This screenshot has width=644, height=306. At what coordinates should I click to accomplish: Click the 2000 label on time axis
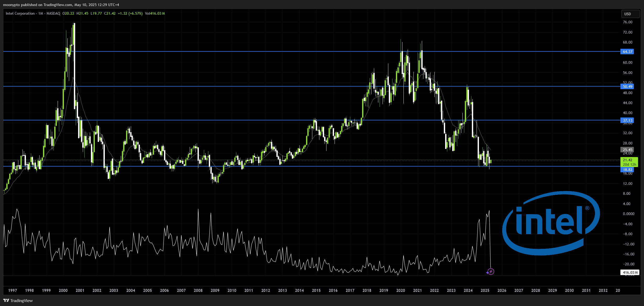coord(63,290)
